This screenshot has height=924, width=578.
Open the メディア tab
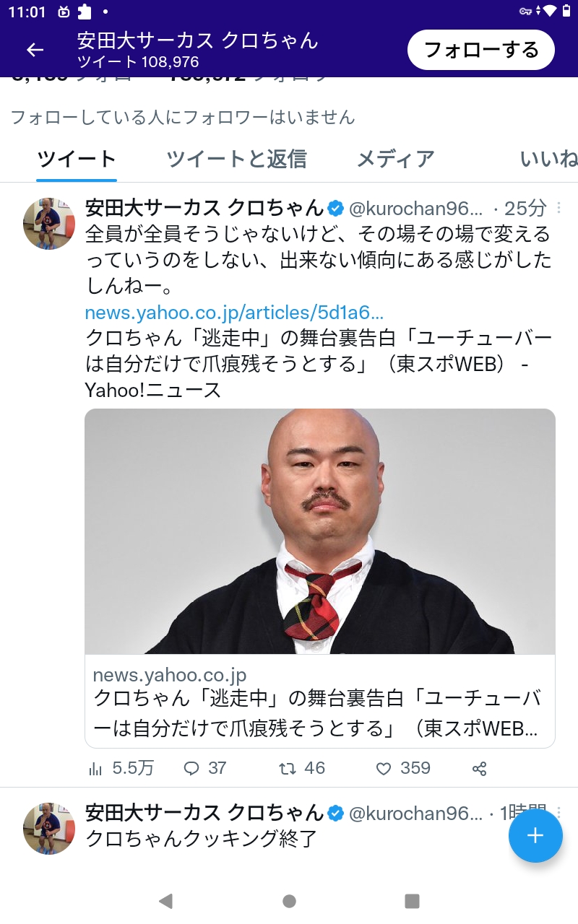click(x=396, y=158)
